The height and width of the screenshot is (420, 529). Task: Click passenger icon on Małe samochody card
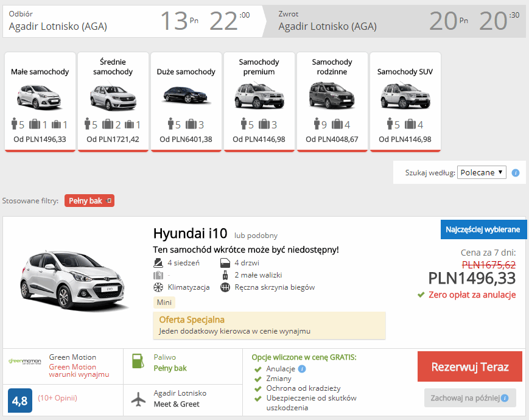14,124
